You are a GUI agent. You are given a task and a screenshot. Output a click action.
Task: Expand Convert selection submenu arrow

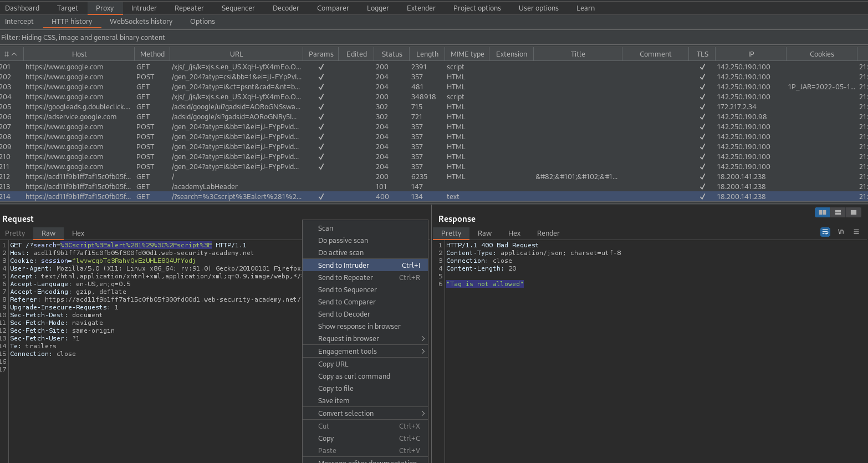pos(423,413)
